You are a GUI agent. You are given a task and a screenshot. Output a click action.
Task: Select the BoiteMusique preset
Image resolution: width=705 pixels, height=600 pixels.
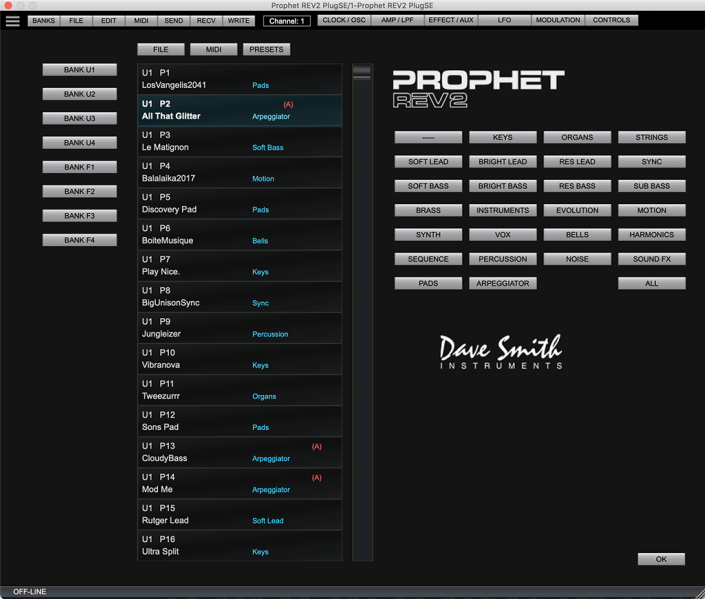click(x=240, y=234)
